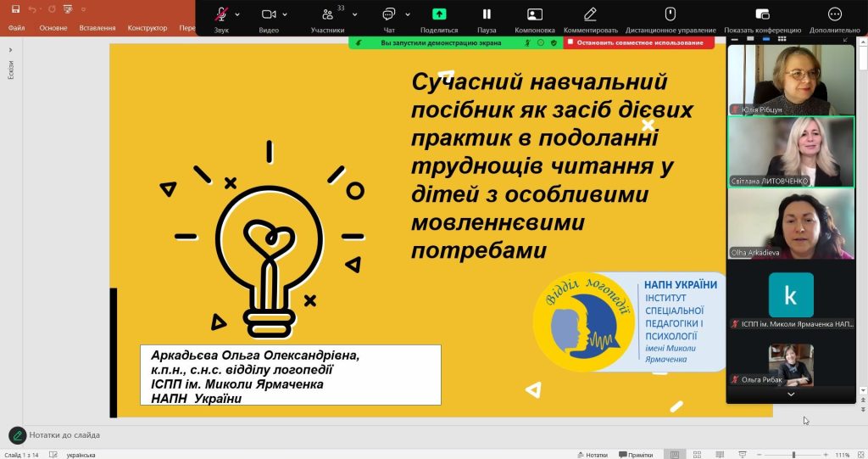The height and width of the screenshot is (459, 868).
Task: Click Нотатки до слайда notes field
Action: coord(64,435)
